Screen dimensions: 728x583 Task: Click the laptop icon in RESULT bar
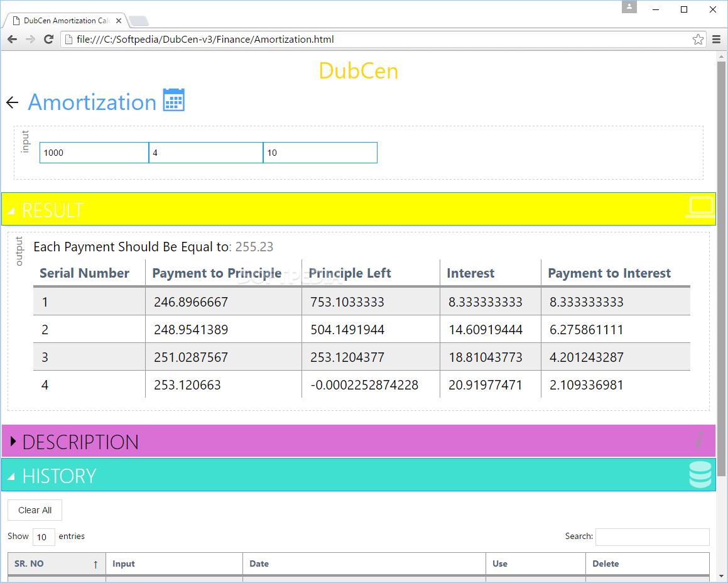pos(700,207)
